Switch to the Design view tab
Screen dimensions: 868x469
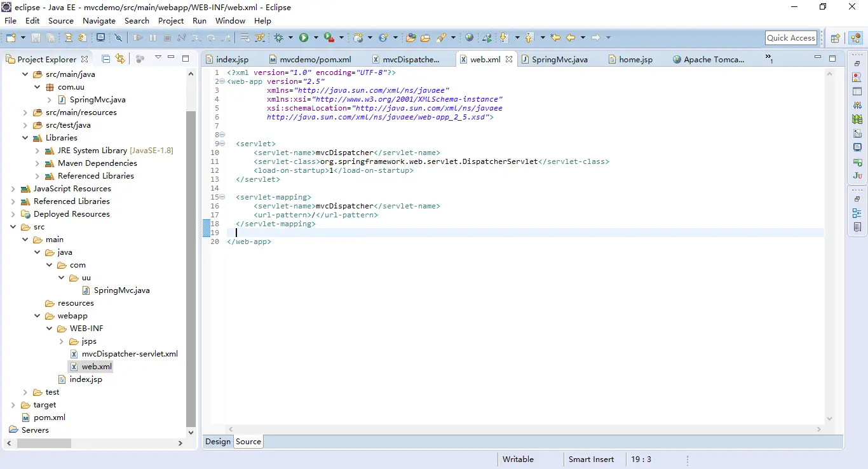coord(218,442)
